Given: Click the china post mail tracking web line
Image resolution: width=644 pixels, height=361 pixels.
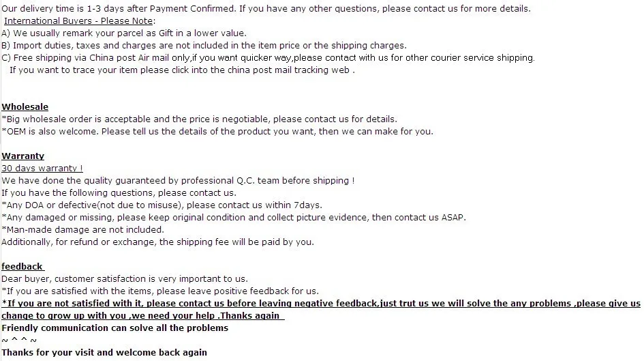Looking at the screenshot, I should (182, 70).
